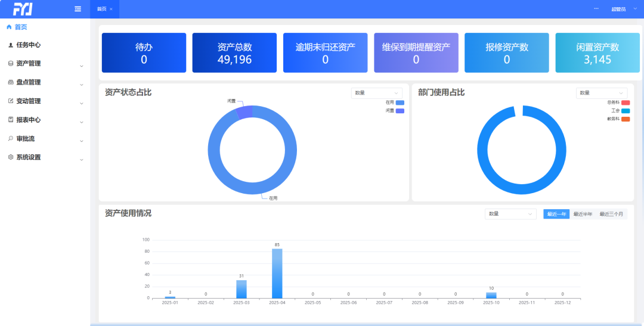Click the 首页 home icon in sidebar
Image resolution: width=644 pixels, height=326 pixels.
coord(9,27)
